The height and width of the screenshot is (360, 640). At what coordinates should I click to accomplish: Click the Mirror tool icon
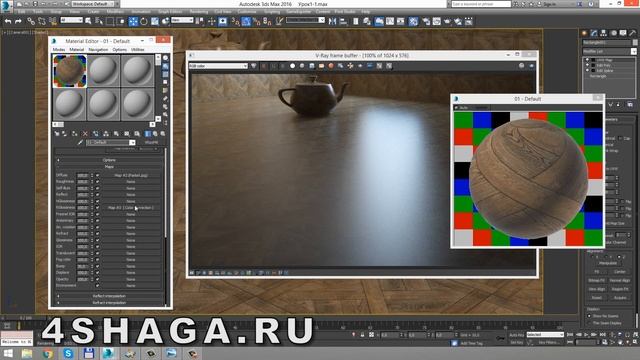333,21
